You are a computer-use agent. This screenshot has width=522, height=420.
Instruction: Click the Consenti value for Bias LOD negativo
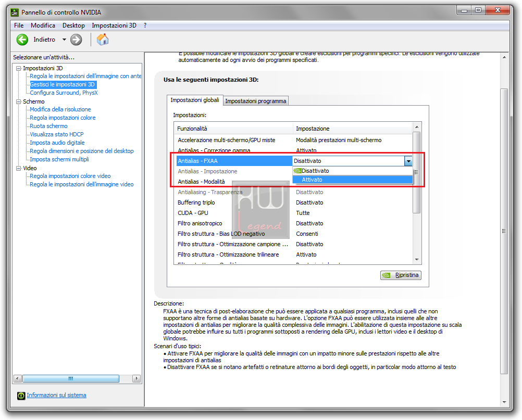[x=307, y=234]
